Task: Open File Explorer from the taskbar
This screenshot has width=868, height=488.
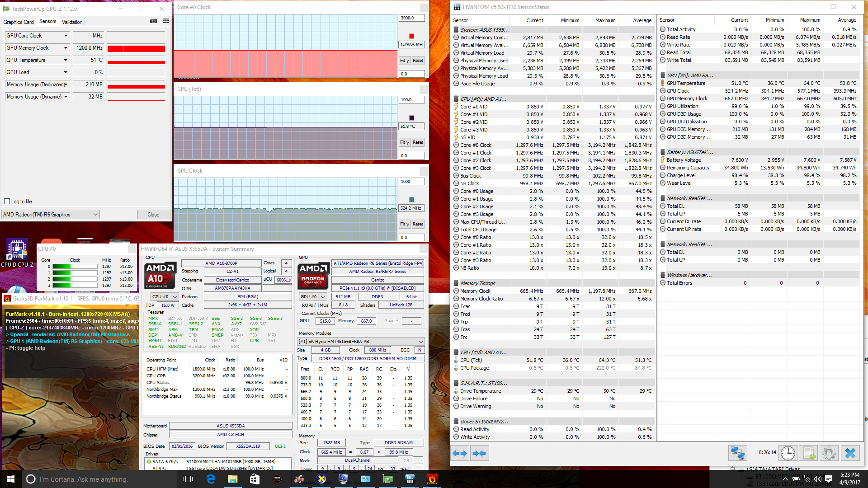Action: [x=233, y=479]
